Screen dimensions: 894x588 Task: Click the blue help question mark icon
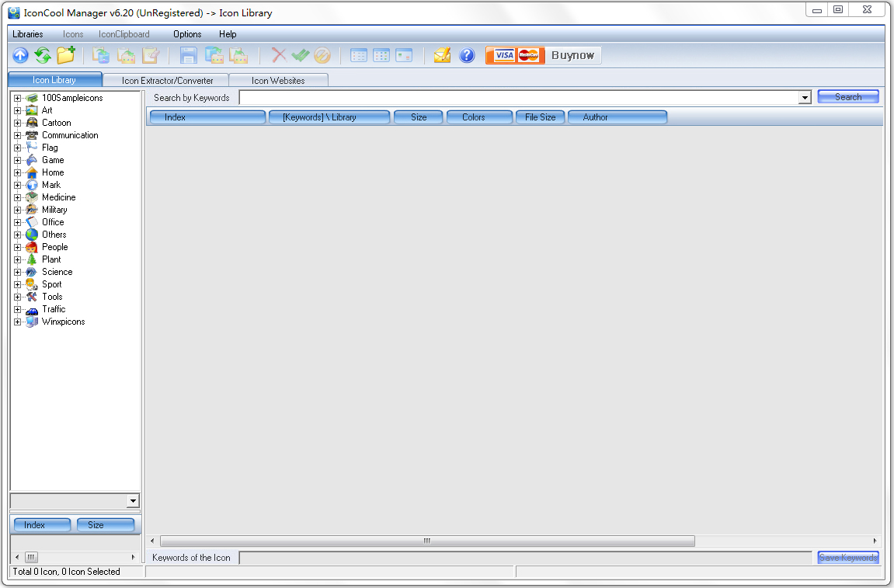click(x=466, y=54)
